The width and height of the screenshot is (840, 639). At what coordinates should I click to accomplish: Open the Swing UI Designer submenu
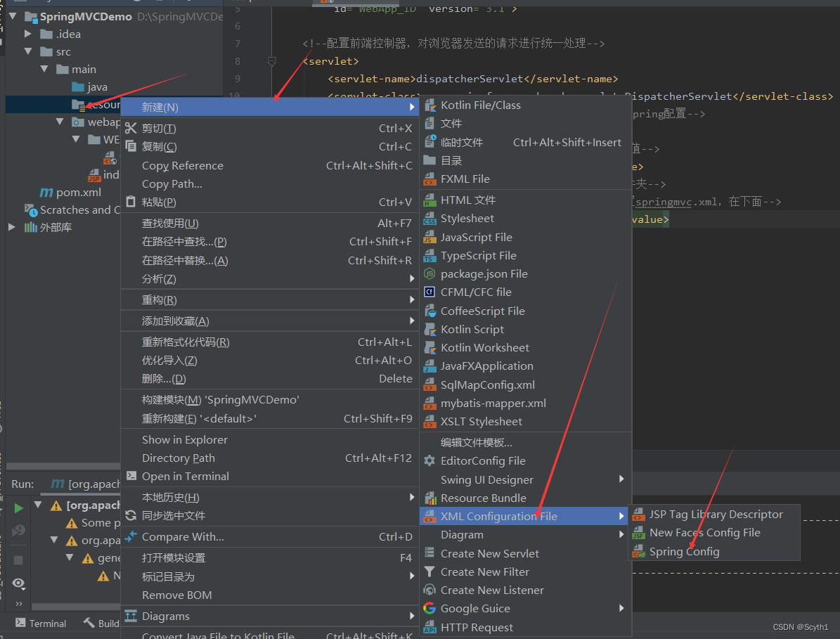pyautogui.click(x=526, y=479)
